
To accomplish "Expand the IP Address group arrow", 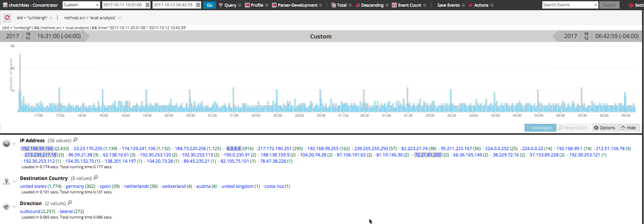I will tap(14, 144).
